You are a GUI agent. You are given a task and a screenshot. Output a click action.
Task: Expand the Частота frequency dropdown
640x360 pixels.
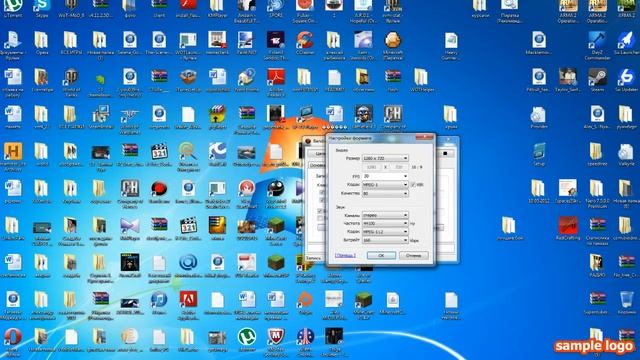point(385,224)
